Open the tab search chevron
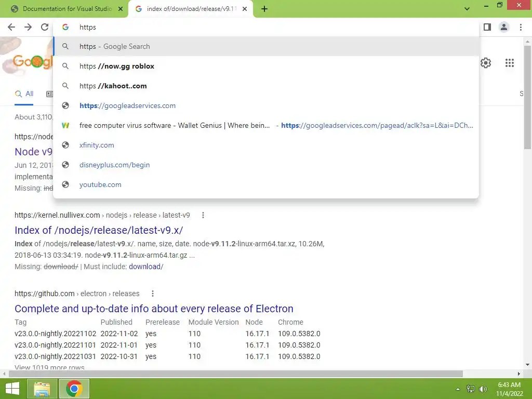The height and width of the screenshot is (399, 532). click(x=467, y=9)
